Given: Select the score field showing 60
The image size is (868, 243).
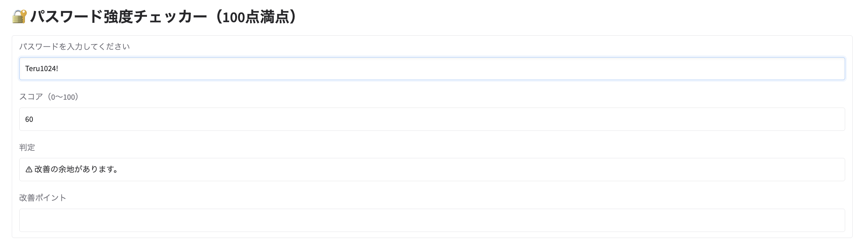Looking at the screenshot, I should 432,119.
